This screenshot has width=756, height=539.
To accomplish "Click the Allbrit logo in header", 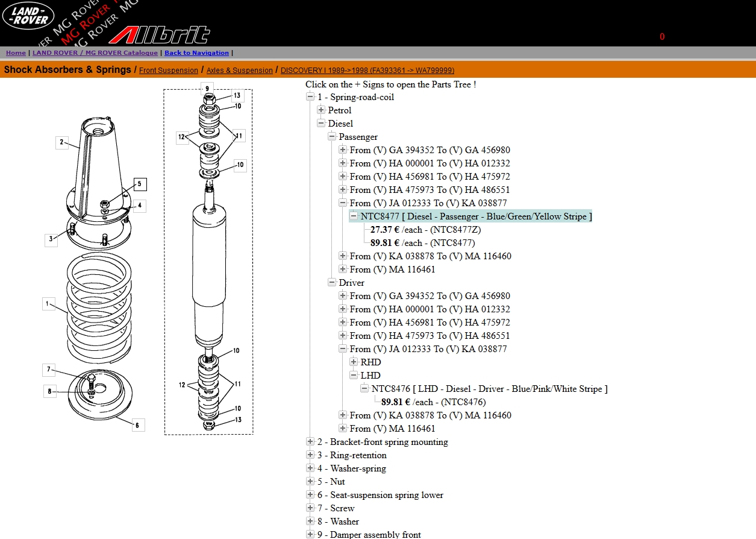I will [160, 35].
